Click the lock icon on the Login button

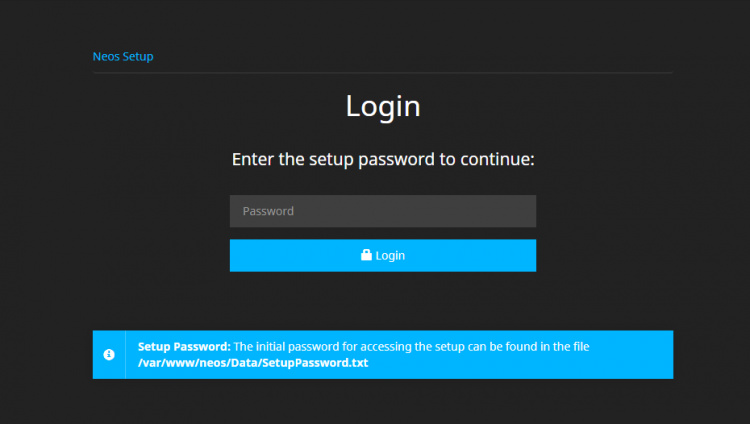tap(366, 255)
